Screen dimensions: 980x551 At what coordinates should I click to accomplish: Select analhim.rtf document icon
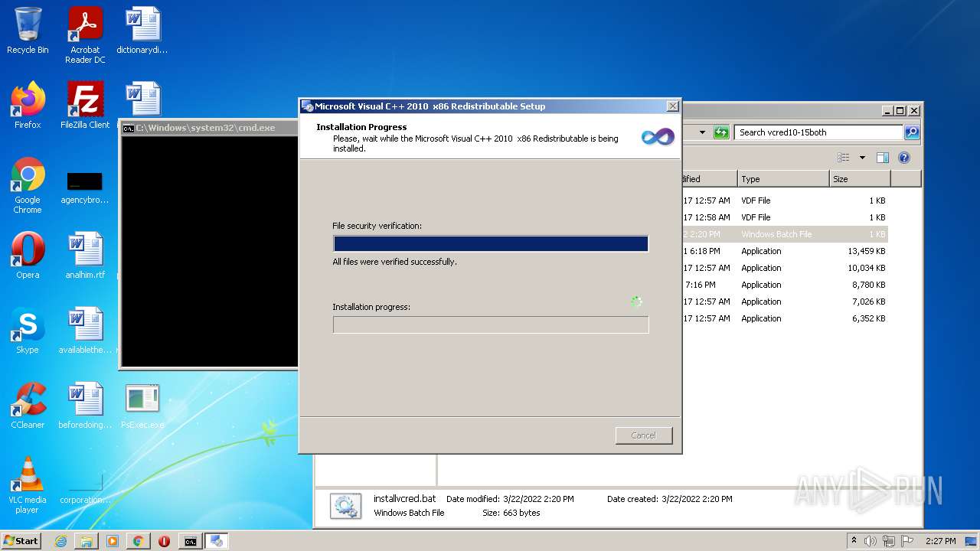[85, 256]
